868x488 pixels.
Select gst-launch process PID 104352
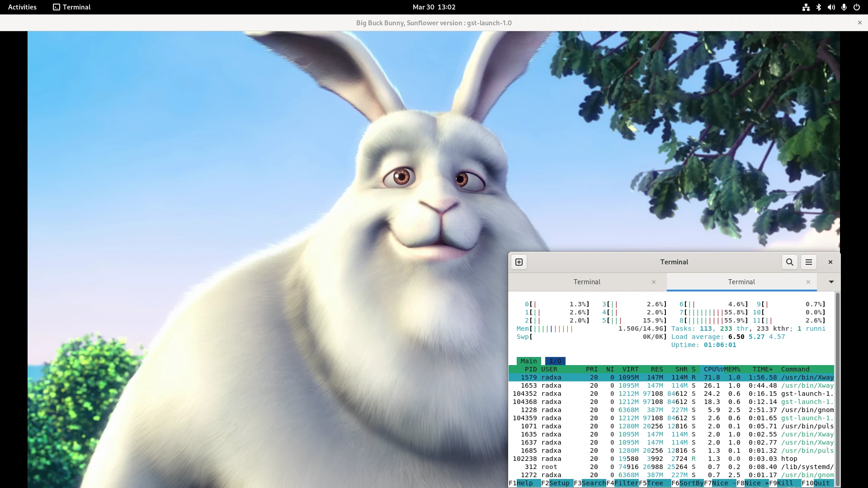pos(671,394)
